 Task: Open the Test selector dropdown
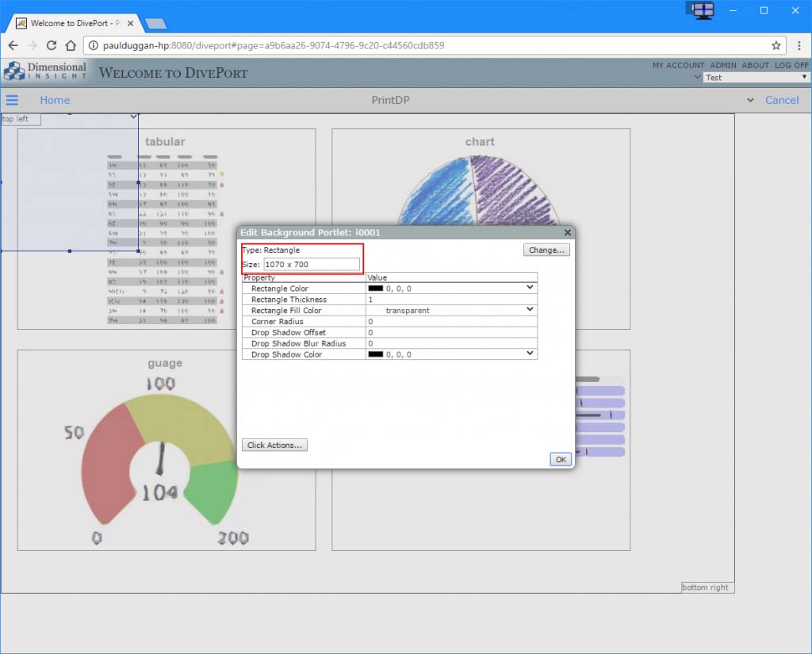[756, 78]
